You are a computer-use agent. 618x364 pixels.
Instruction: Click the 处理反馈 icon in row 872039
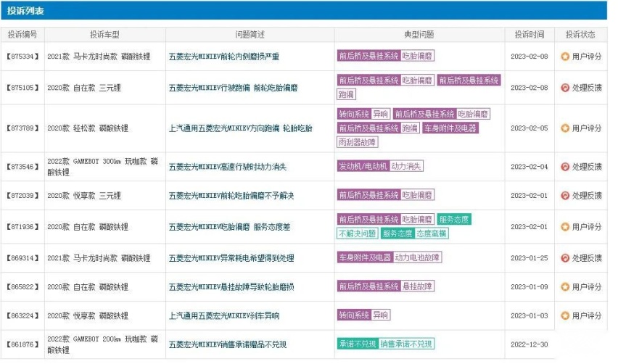(x=565, y=195)
